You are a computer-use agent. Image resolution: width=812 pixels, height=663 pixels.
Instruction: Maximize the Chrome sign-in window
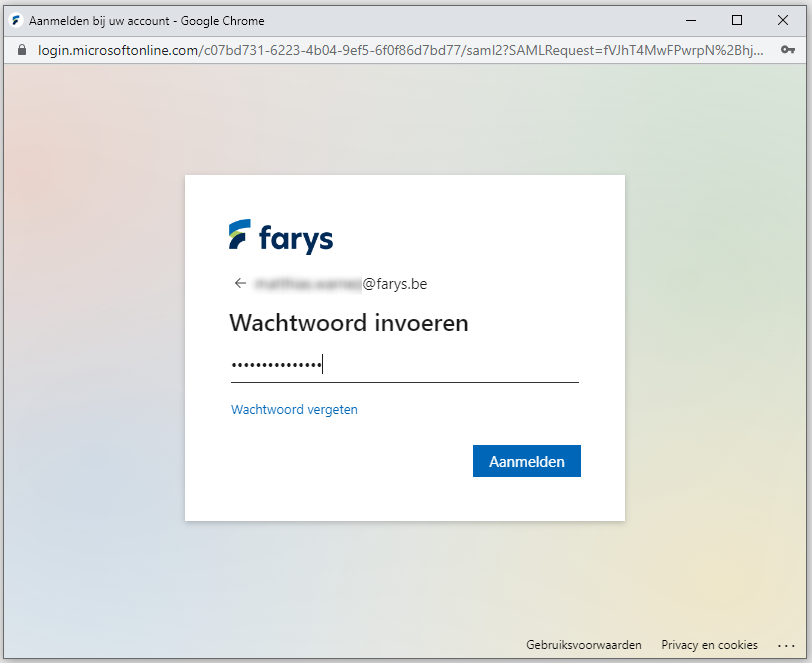(737, 21)
